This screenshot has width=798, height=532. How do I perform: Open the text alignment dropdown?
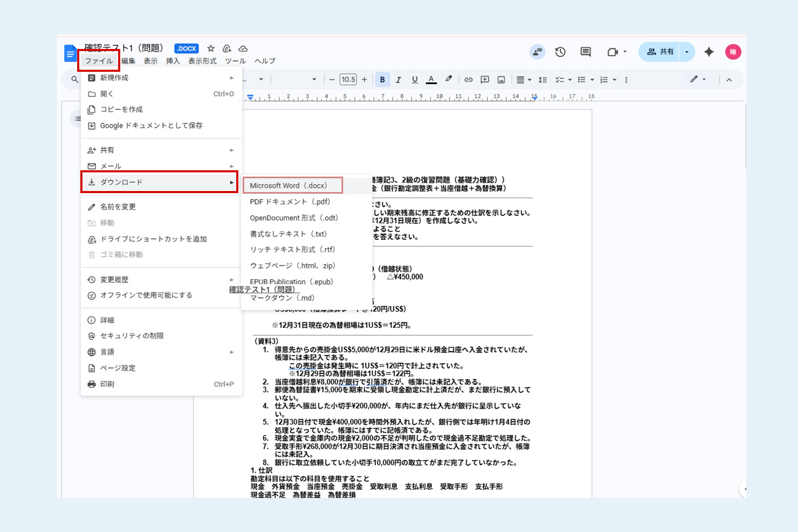[523, 80]
